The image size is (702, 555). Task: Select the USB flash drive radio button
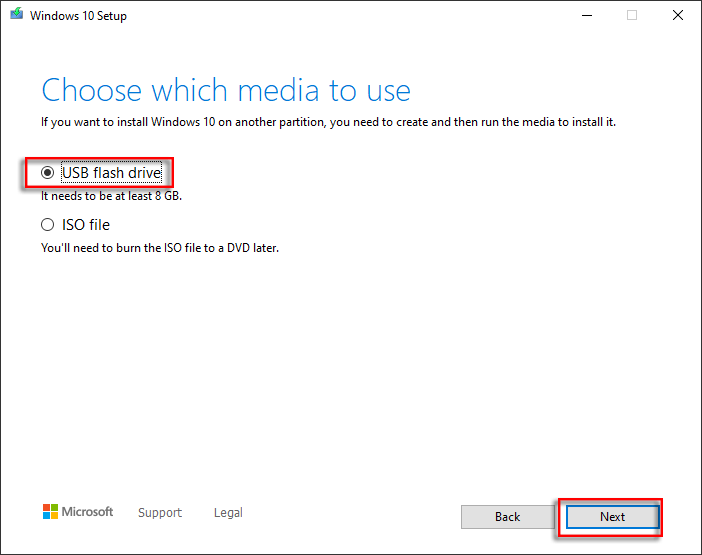[47, 172]
